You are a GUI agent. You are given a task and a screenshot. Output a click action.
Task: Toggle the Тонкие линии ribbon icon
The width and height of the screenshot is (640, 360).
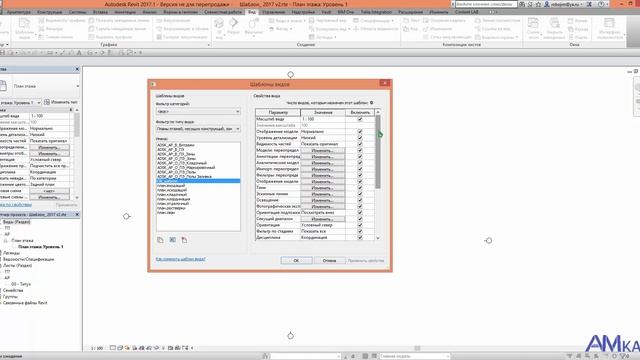coord(41,37)
